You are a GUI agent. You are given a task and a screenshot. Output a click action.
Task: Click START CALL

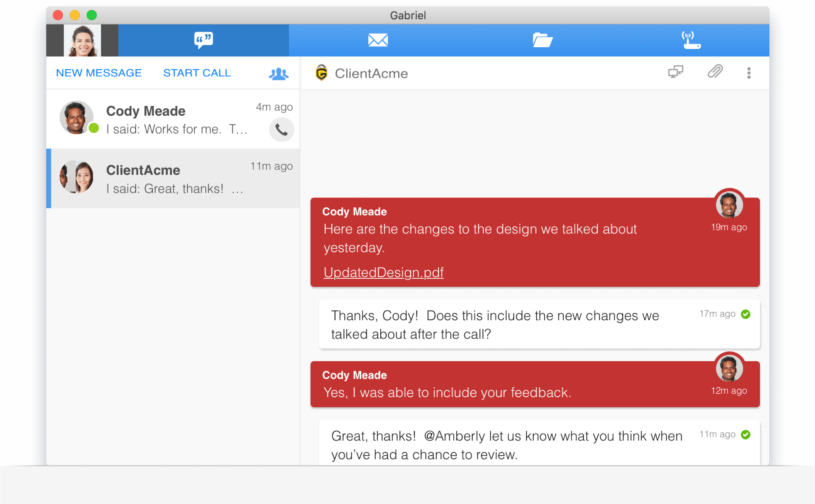197,73
